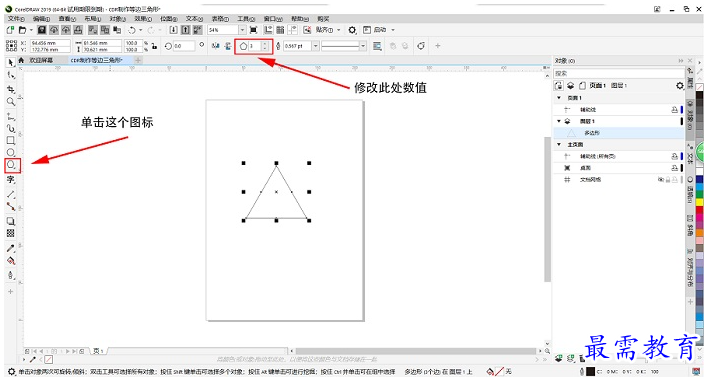Click the full-screen preview icon
The height and width of the screenshot is (379, 706).
click(253, 30)
